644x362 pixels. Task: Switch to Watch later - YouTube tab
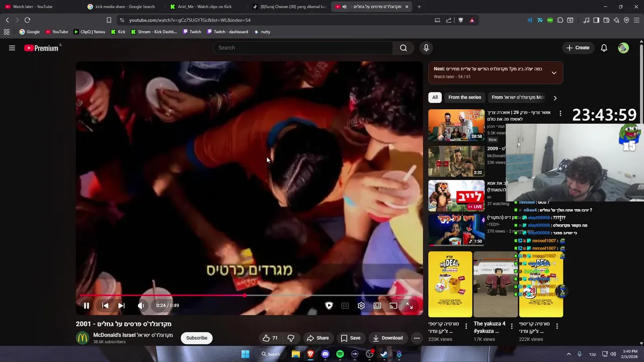39,7
